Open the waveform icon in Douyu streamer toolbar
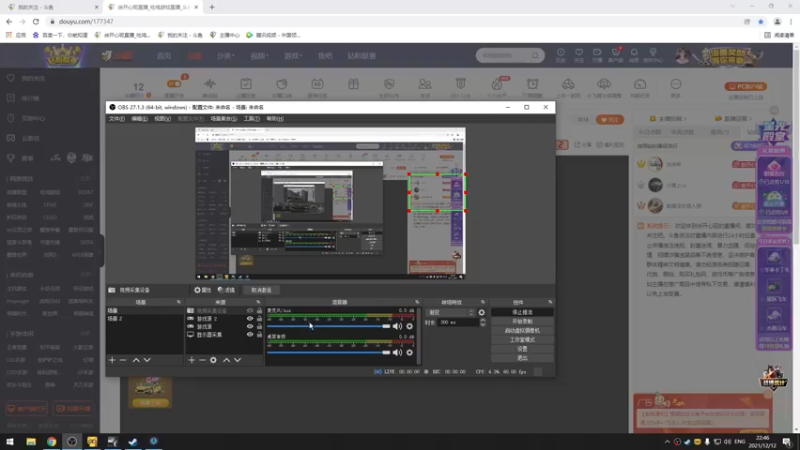Screen dimensions: 800x450 pos(210,84)
